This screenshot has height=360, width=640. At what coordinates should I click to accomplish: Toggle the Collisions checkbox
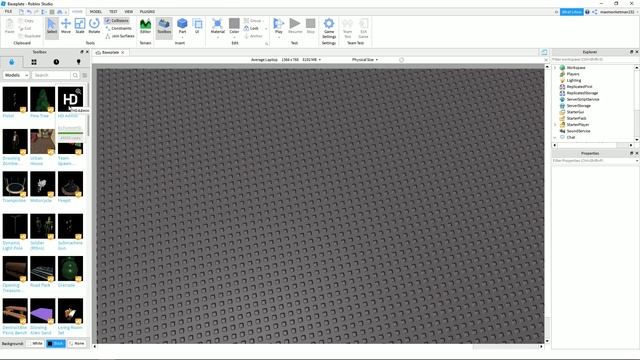117,20
